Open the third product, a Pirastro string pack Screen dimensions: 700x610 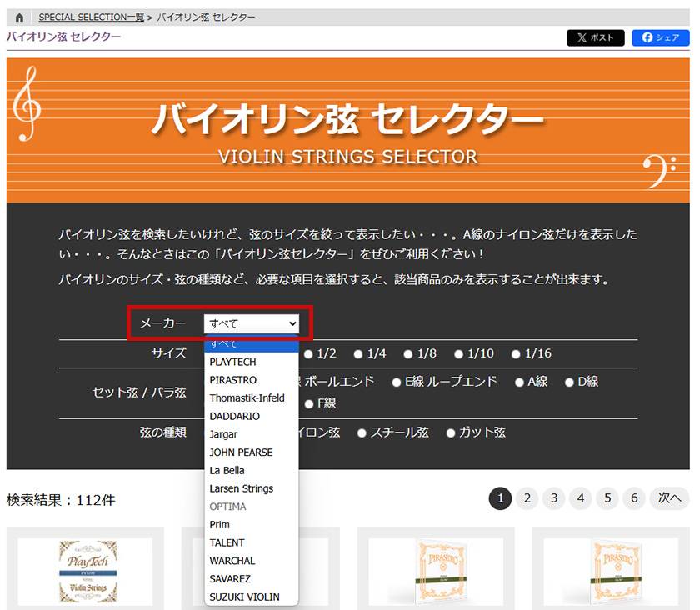(436, 572)
